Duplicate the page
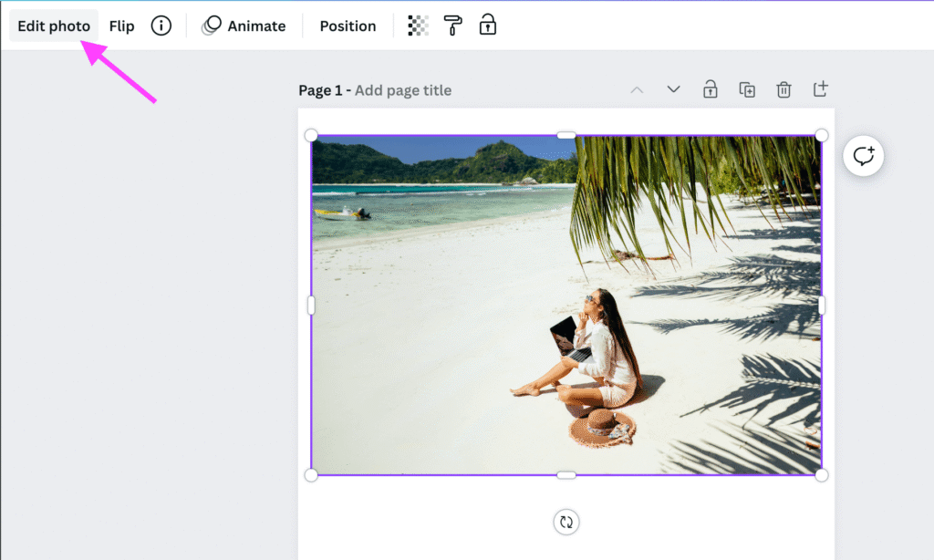 tap(747, 89)
